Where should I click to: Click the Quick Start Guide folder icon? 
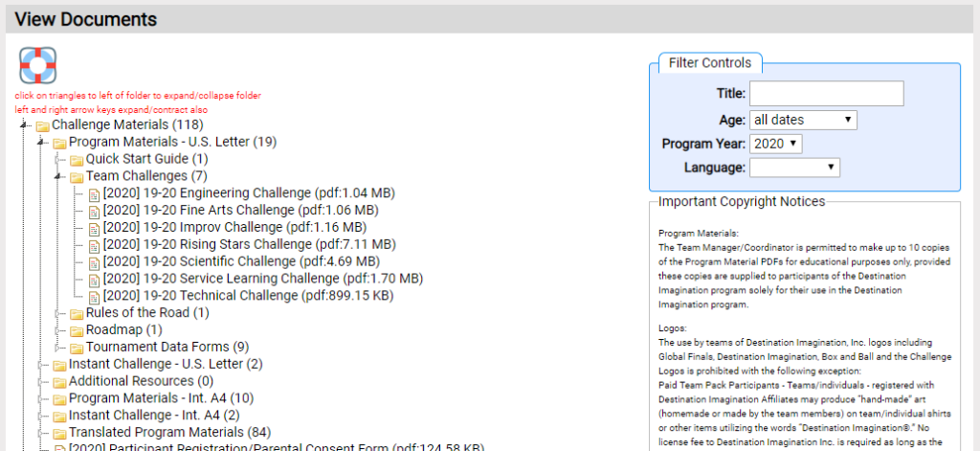77,160
